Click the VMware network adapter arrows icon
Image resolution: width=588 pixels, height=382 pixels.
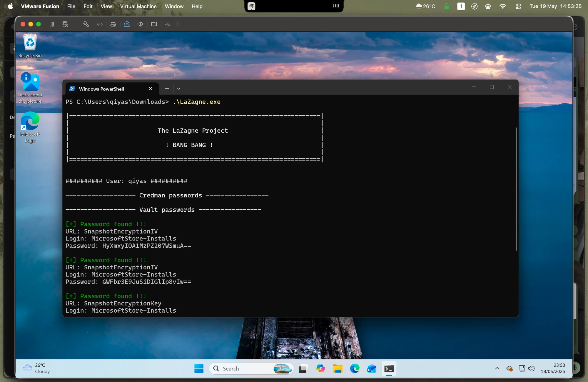pyautogui.click(x=100, y=24)
